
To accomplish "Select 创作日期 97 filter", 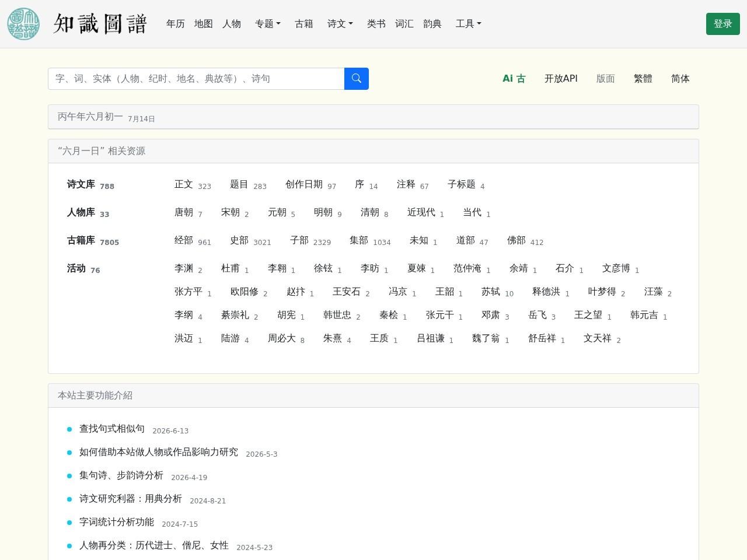I will point(310,184).
